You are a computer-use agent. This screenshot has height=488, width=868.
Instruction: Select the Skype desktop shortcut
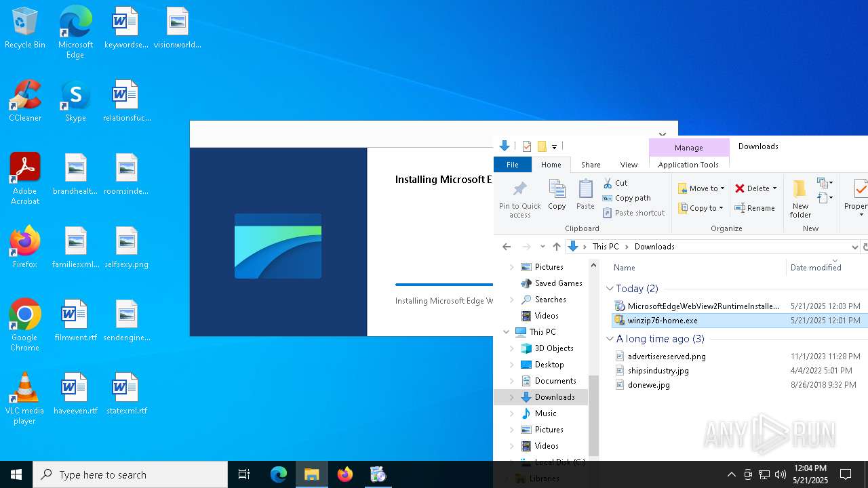coord(75,101)
